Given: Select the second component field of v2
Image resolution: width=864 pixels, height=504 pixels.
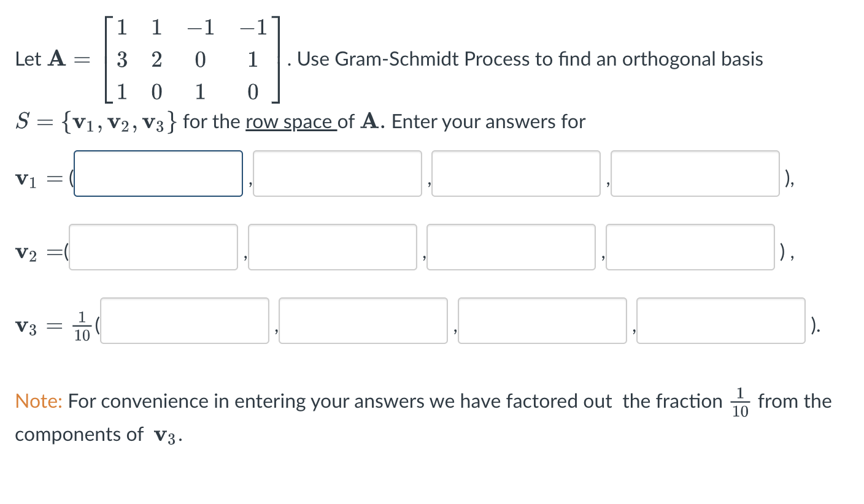Looking at the screenshot, I should click(x=332, y=247).
